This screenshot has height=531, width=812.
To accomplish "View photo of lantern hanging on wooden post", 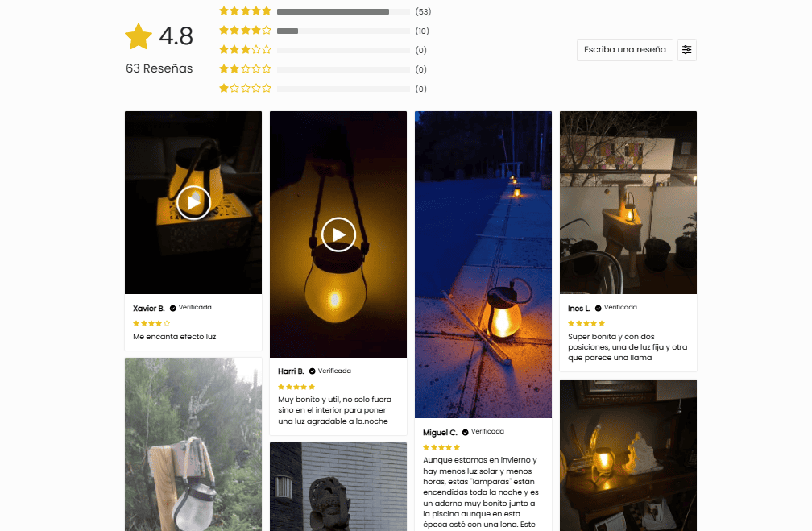I will [193, 445].
